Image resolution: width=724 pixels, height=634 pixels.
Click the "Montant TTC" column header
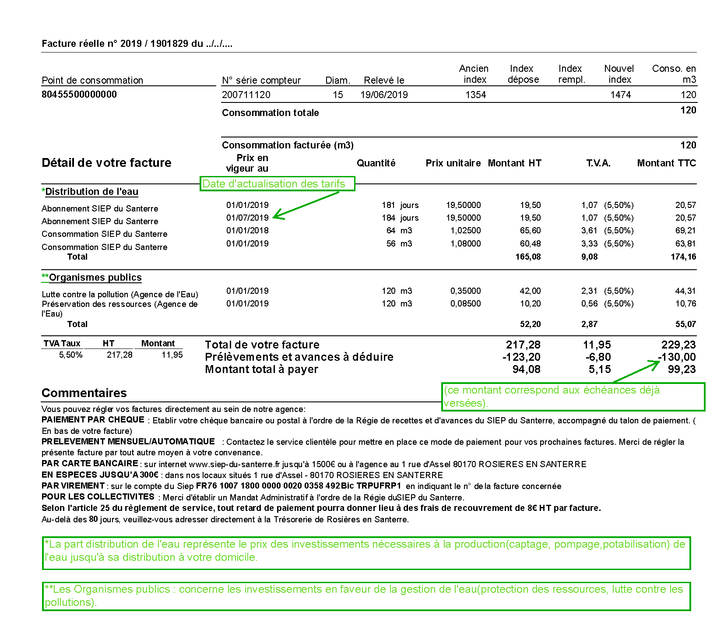pos(666,163)
